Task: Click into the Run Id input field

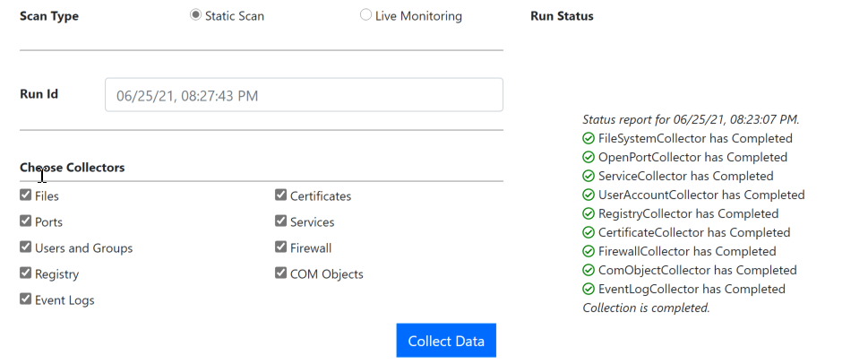Action: click(304, 95)
